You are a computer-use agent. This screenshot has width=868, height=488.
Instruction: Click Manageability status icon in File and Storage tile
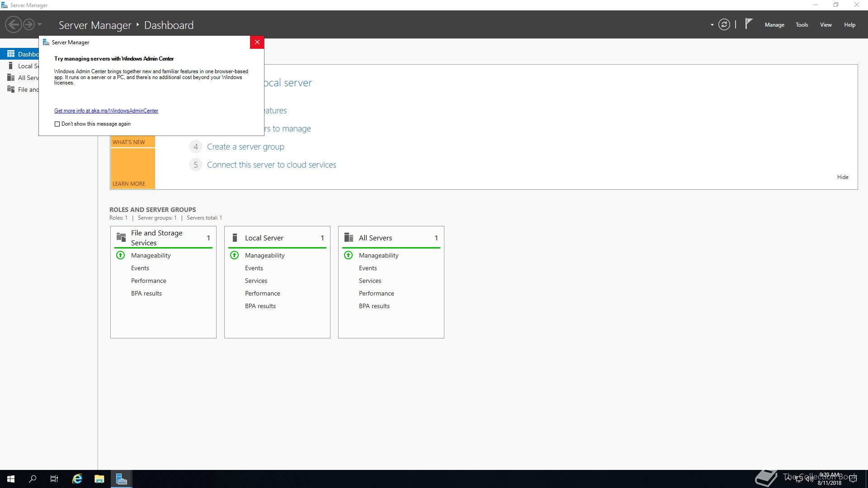click(120, 255)
